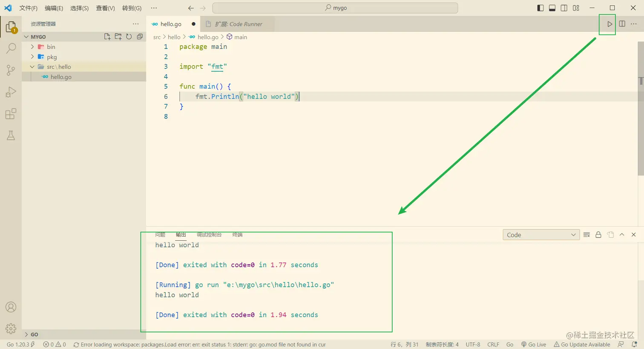Viewport: 644px width, 349px height.
Task: Collapse the MYGO section header
Action: 84,37
